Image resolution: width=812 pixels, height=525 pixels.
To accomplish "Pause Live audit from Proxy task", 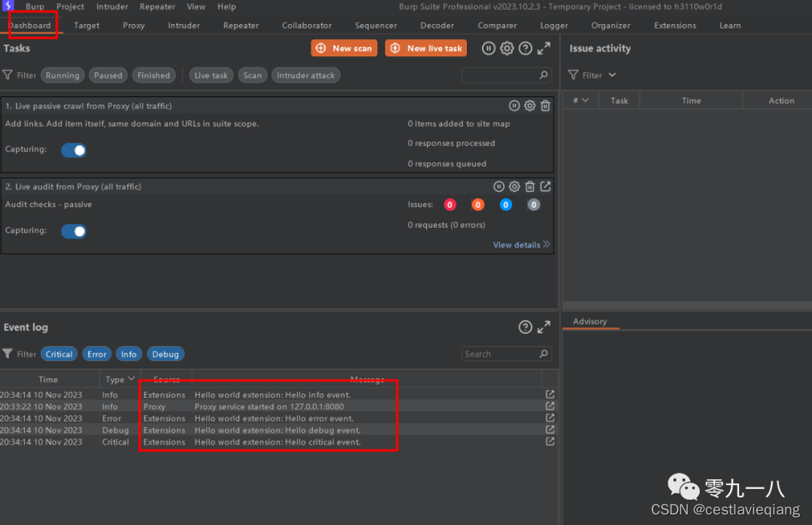I will point(498,187).
